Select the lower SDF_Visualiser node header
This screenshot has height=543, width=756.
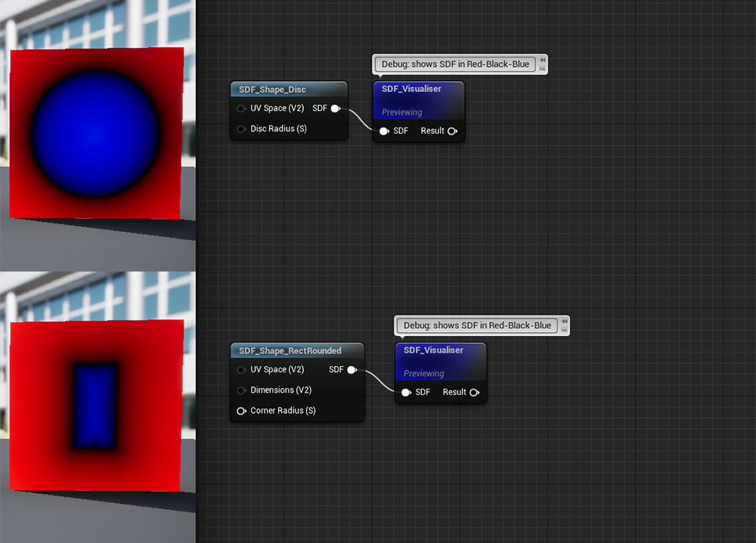pos(433,350)
